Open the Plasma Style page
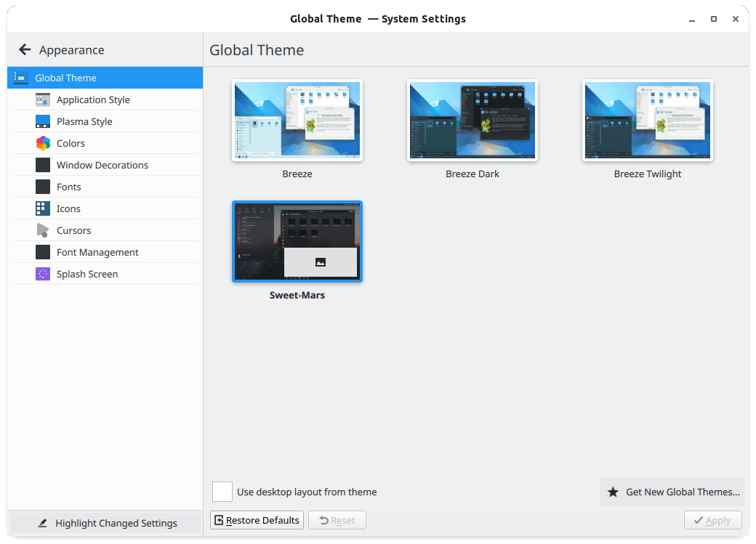This screenshot has height=544, width=756. pyautogui.click(x=105, y=121)
